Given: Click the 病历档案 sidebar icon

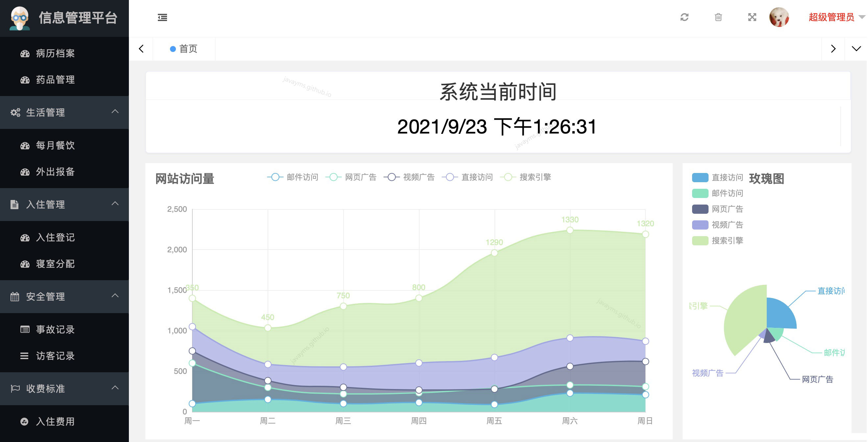Looking at the screenshot, I should pos(25,53).
